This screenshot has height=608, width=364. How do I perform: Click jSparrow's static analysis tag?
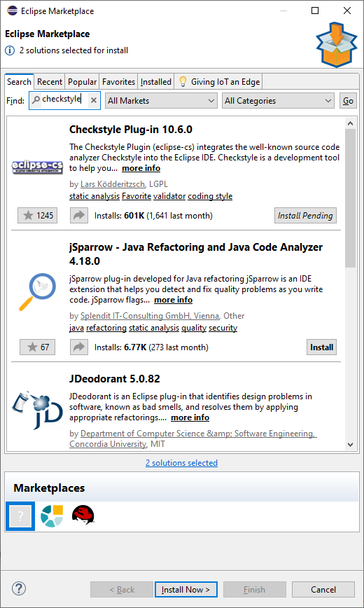coord(154,328)
